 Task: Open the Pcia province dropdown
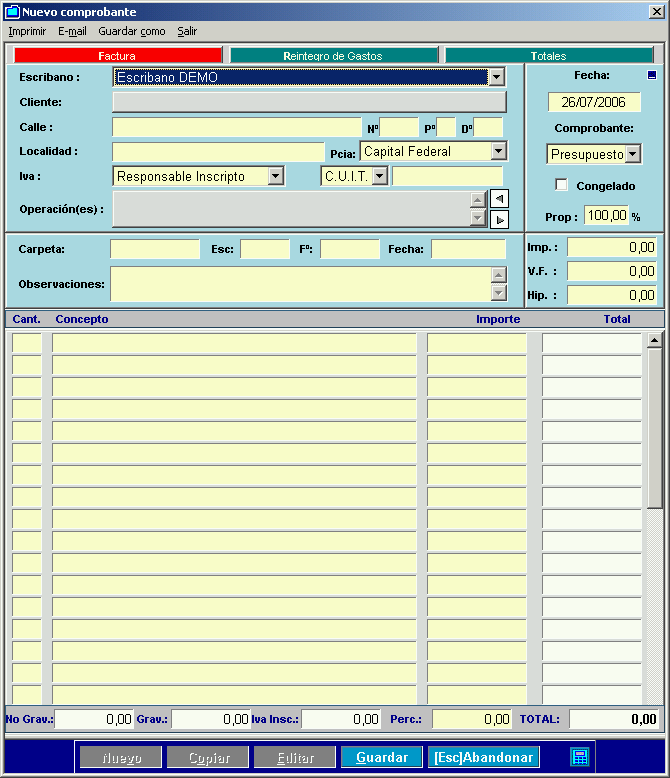498,151
